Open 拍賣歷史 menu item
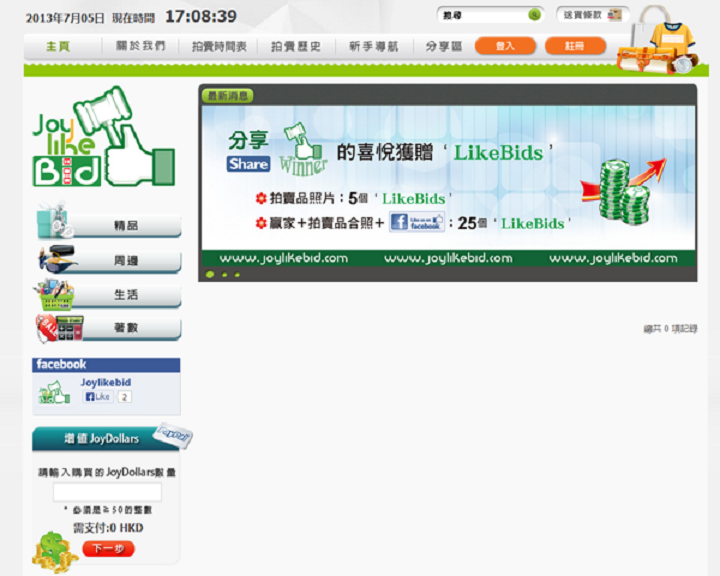Viewport: 720px width, 576px height. [296, 46]
